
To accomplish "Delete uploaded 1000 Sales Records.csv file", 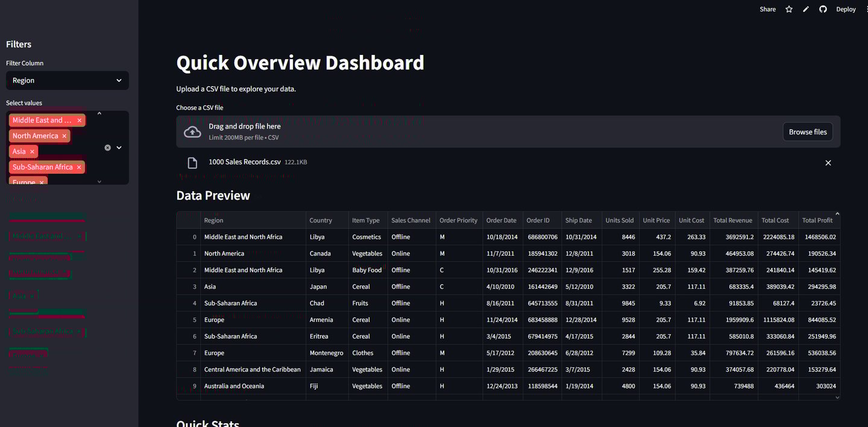I will [x=828, y=163].
